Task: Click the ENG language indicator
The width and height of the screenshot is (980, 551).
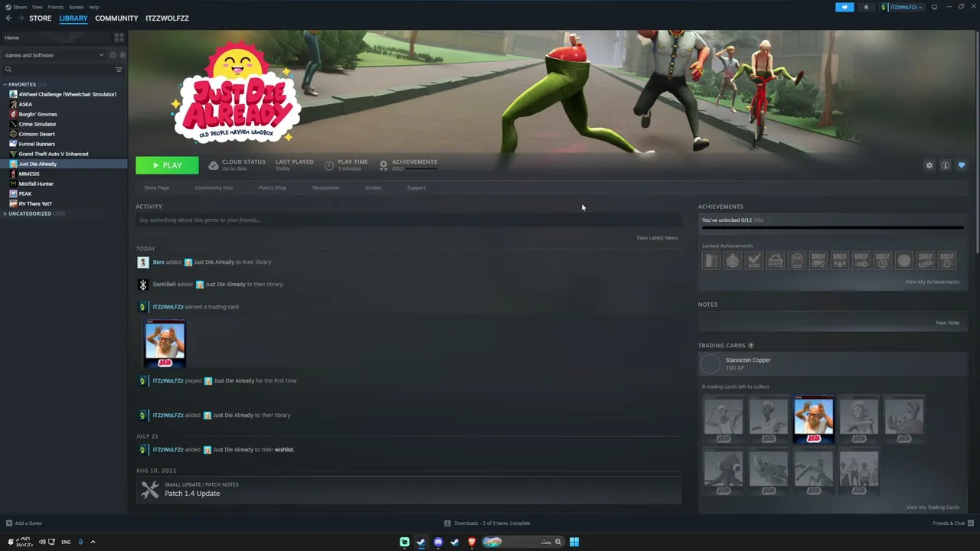Action: [66, 542]
